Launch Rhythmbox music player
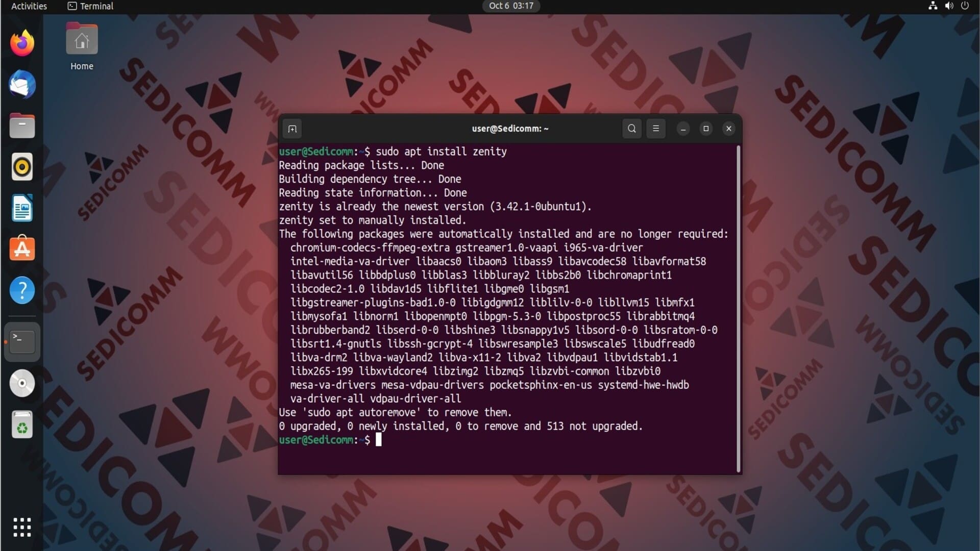 [22, 167]
